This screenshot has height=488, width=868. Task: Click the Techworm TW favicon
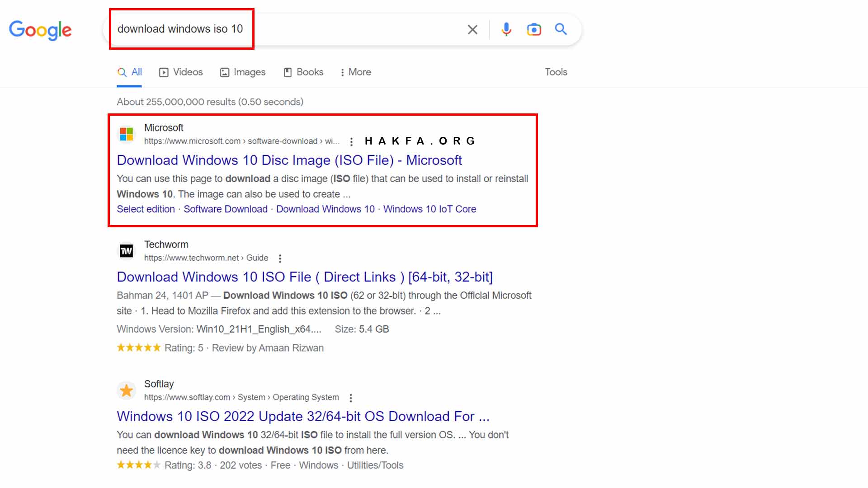pos(127,251)
